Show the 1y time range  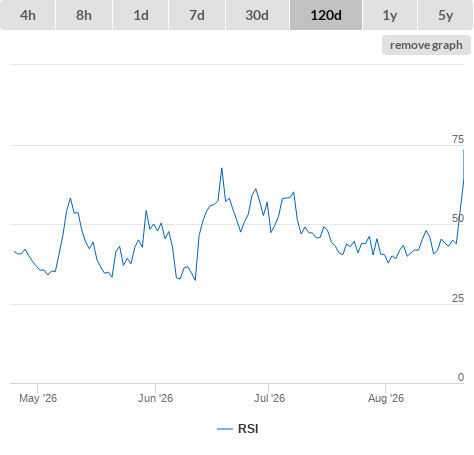pyautogui.click(x=390, y=15)
